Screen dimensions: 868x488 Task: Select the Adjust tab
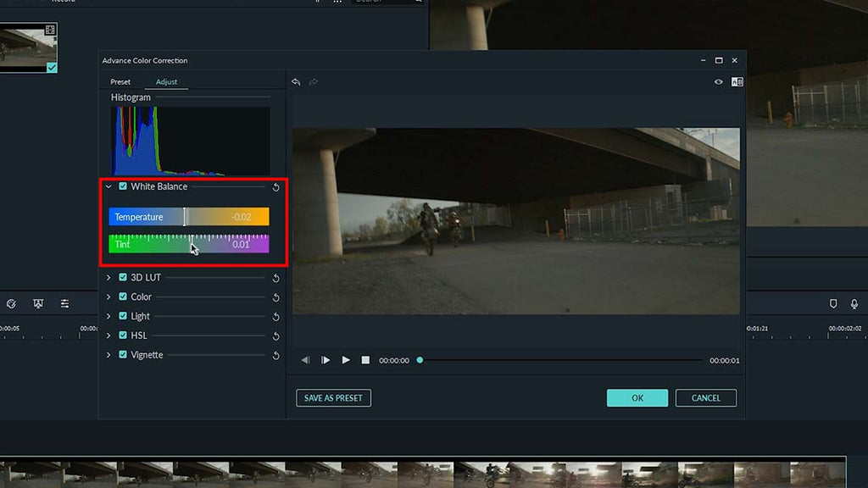pyautogui.click(x=166, y=82)
